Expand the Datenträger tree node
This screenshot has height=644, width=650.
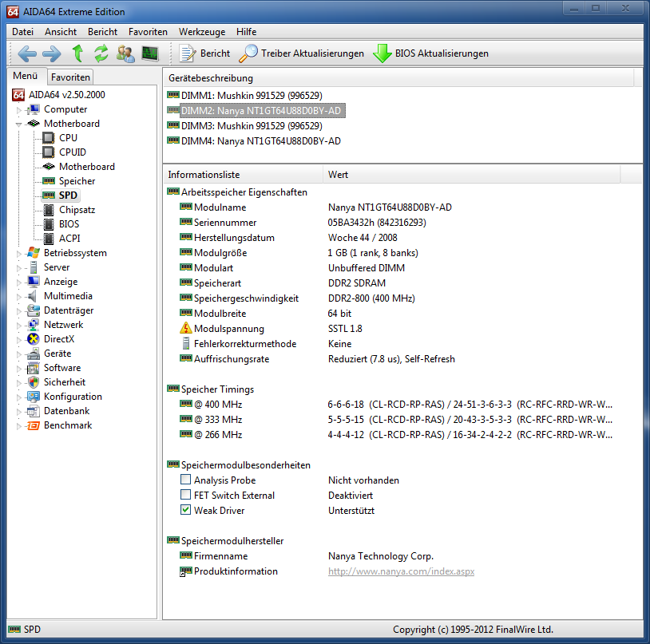18,311
